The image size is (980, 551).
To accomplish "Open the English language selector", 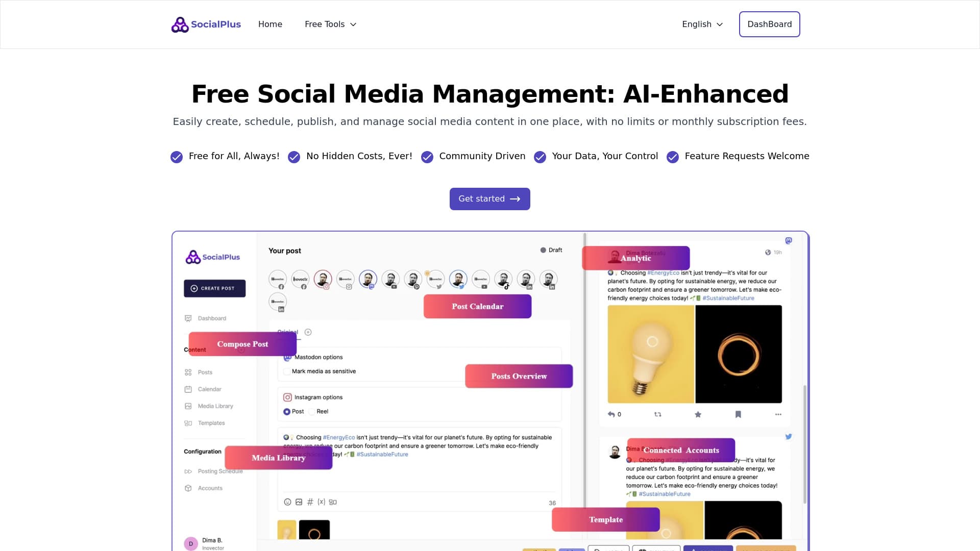I will (702, 24).
